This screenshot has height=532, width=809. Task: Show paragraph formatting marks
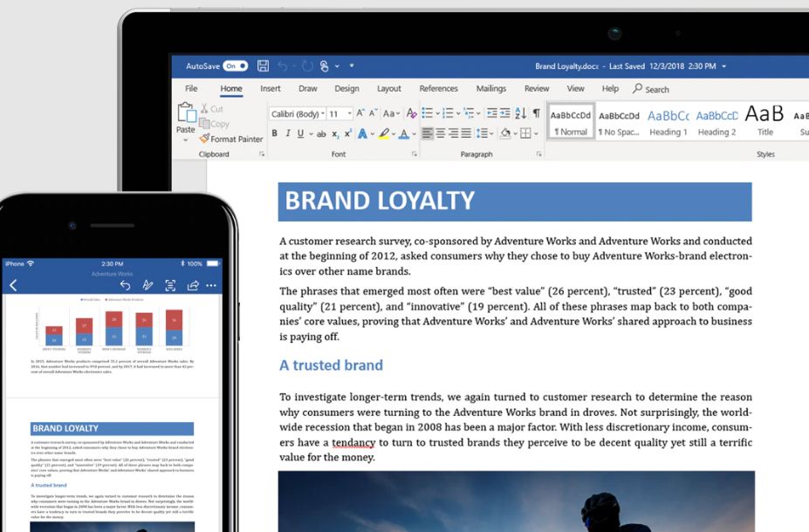pos(535,113)
